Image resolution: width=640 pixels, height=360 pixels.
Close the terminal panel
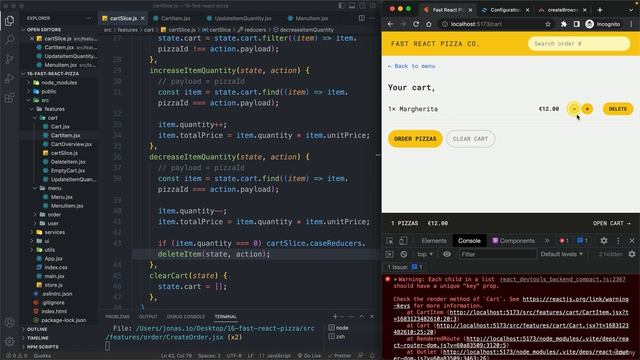[x=372, y=316]
